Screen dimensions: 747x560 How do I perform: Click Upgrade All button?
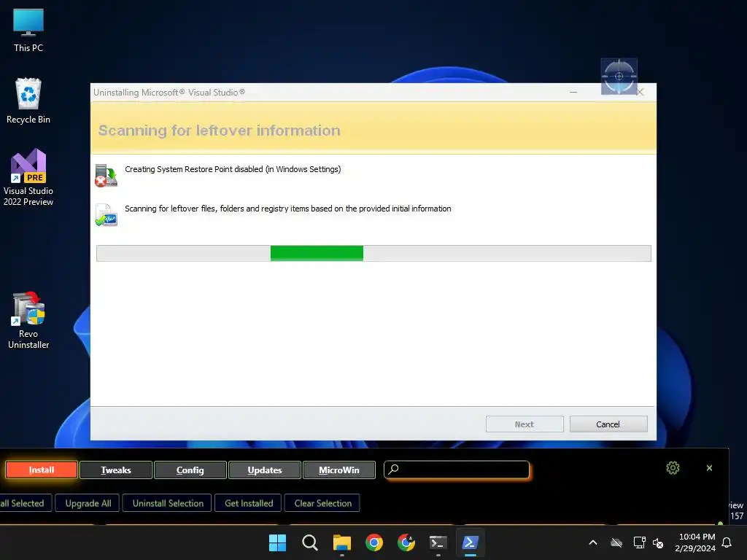point(88,503)
